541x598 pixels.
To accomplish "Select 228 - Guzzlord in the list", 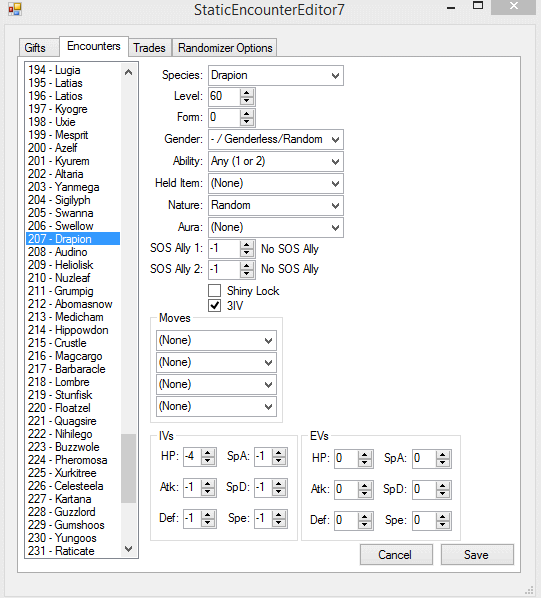I will coord(73,512).
